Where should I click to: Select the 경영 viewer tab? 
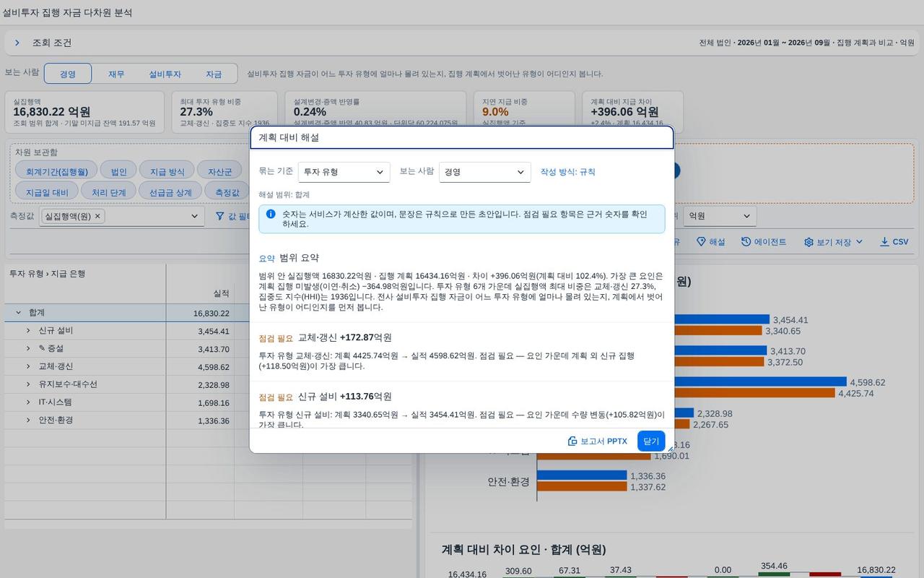tap(68, 74)
